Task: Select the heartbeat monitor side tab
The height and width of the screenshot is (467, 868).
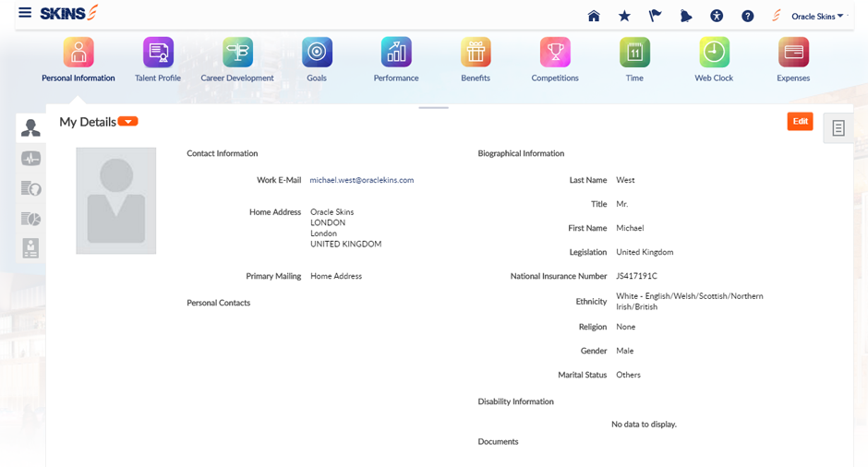Action: pos(30,159)
